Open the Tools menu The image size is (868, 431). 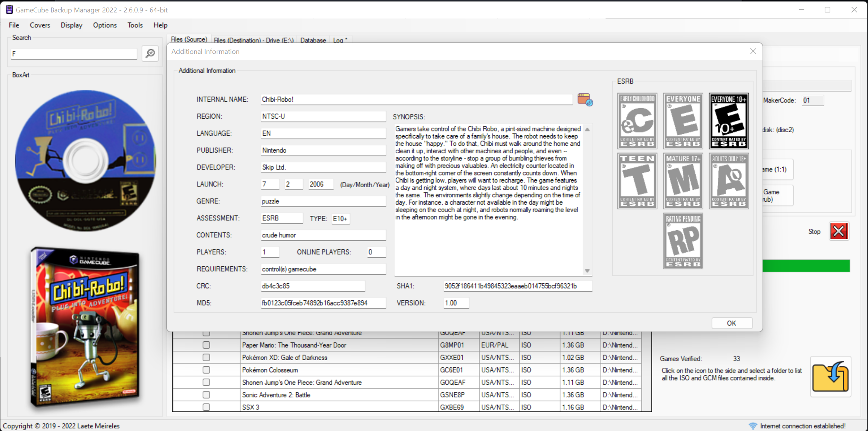click(135, 25)
